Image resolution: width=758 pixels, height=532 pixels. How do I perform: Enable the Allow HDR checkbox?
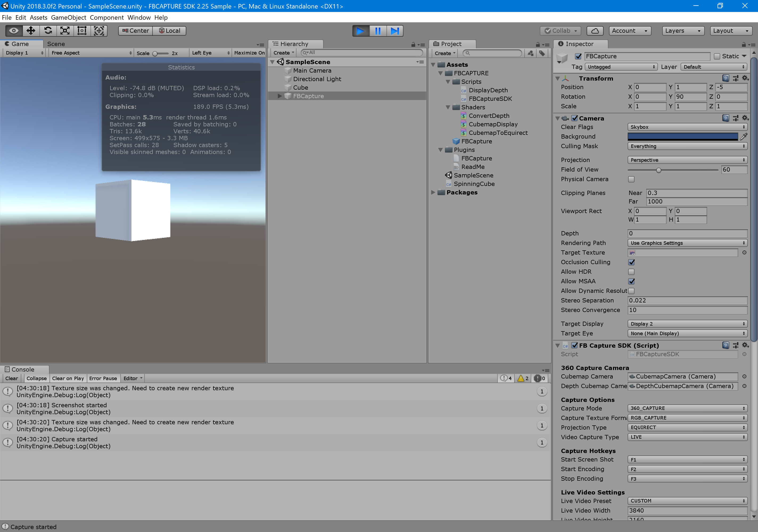pyautogui.click(x=631, y=272)
